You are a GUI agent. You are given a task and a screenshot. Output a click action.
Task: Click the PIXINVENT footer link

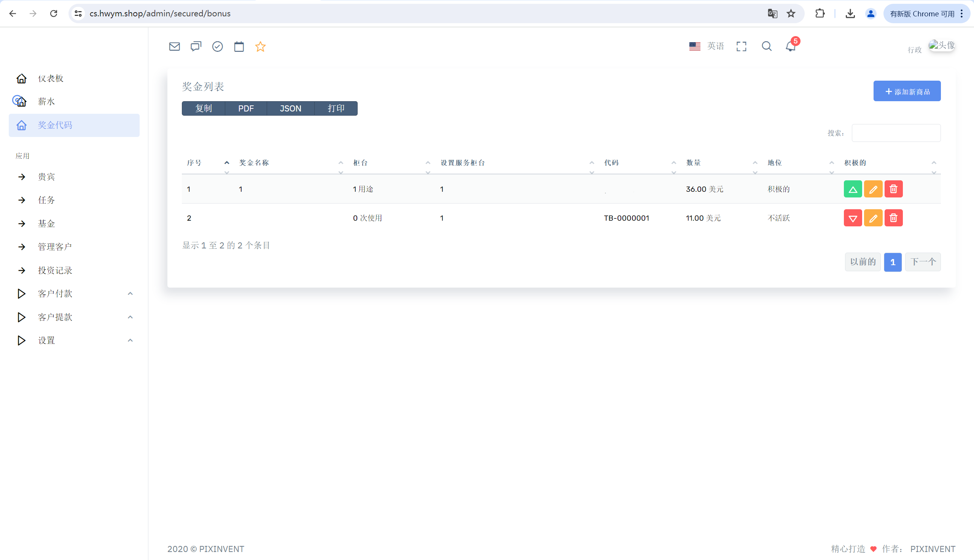(x=933, y=549)
